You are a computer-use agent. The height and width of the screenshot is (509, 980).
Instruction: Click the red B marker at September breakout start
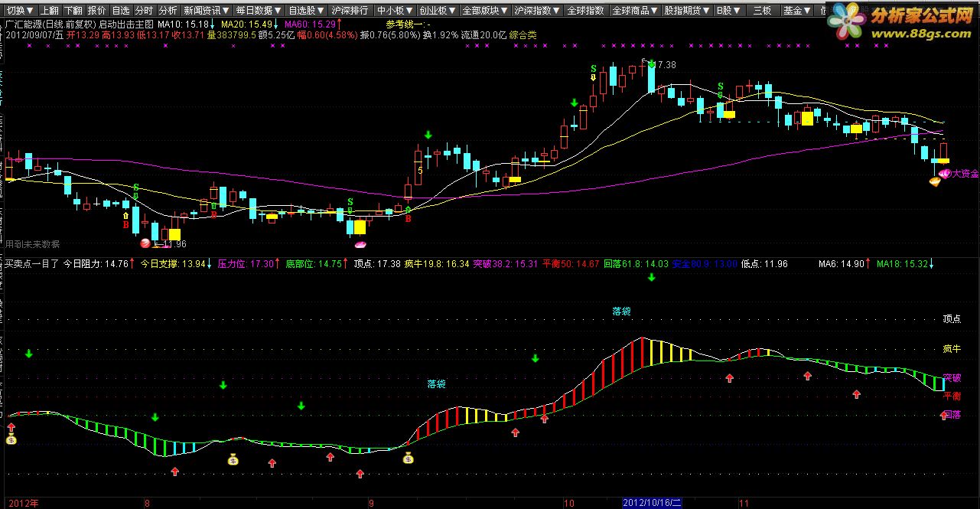(x=408, y=219)
